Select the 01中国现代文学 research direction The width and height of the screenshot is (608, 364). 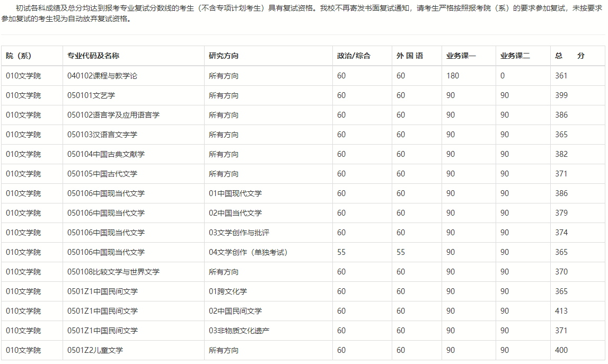click(x=235, y=193)
